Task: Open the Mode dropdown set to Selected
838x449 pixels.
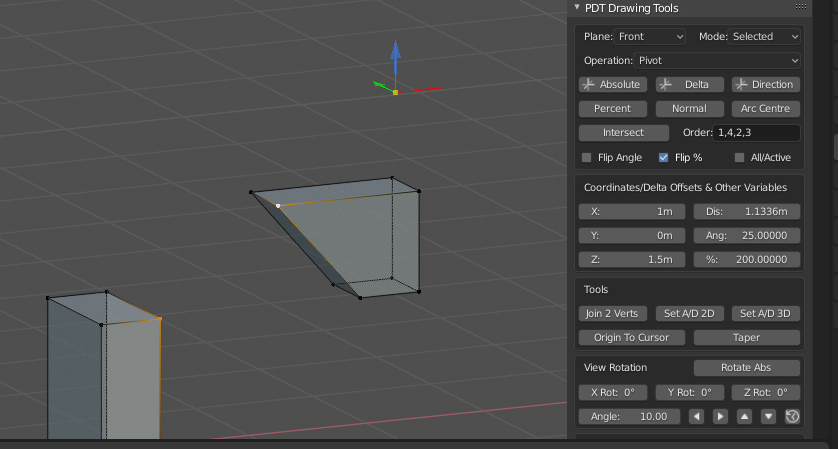Action: pyautogui.click(x=765, y=36)
